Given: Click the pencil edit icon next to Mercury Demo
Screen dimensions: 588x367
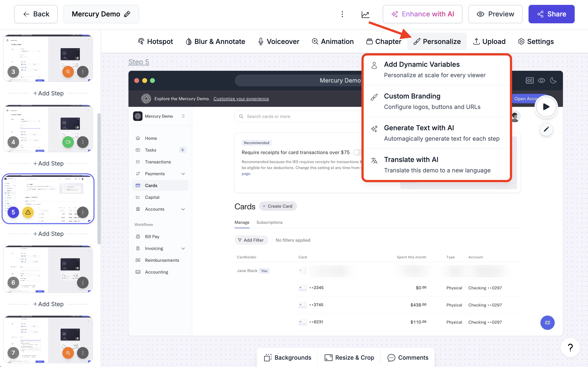Looking at the screenshot, I should 127,14.
